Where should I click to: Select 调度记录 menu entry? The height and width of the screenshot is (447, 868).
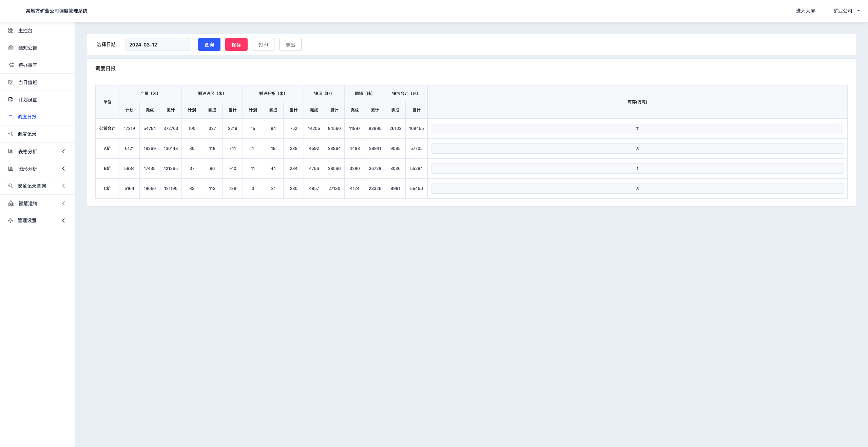point(37,134)
